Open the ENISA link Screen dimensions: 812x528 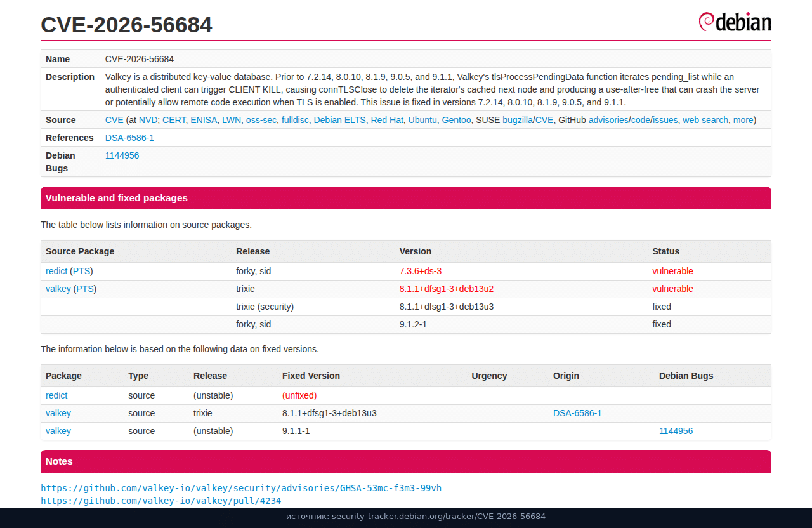click(204, 120)
